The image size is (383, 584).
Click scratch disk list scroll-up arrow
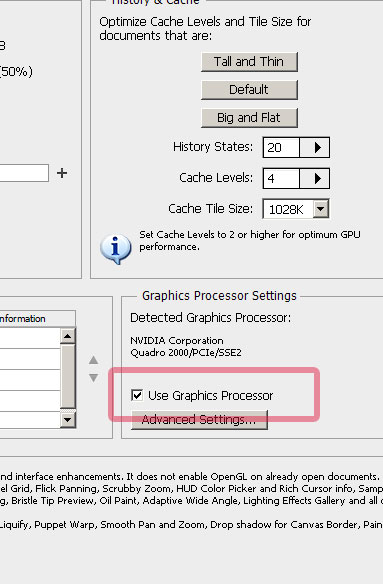(x=67, y=336)
